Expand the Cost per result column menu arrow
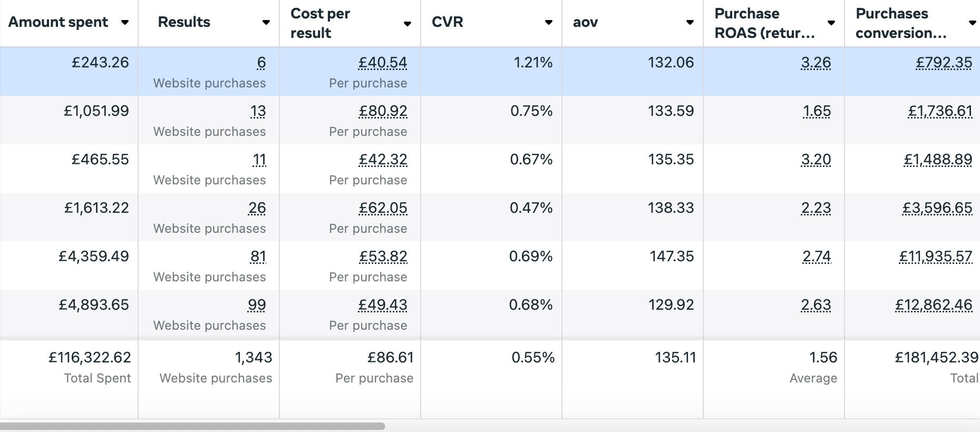Viewport: 980px width, 432px height. click(x=407, y=24)
